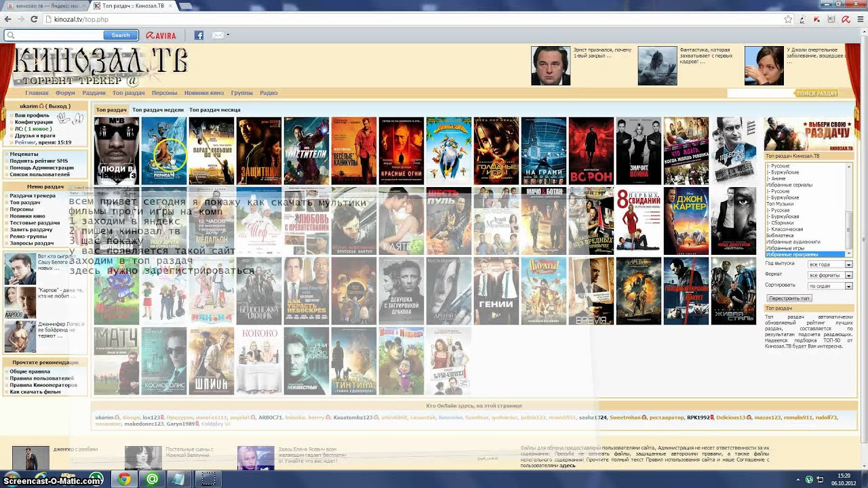Click the Перестроить топ button
The width and height of the screenshot is (868, 488).
[x=789, y=298]
